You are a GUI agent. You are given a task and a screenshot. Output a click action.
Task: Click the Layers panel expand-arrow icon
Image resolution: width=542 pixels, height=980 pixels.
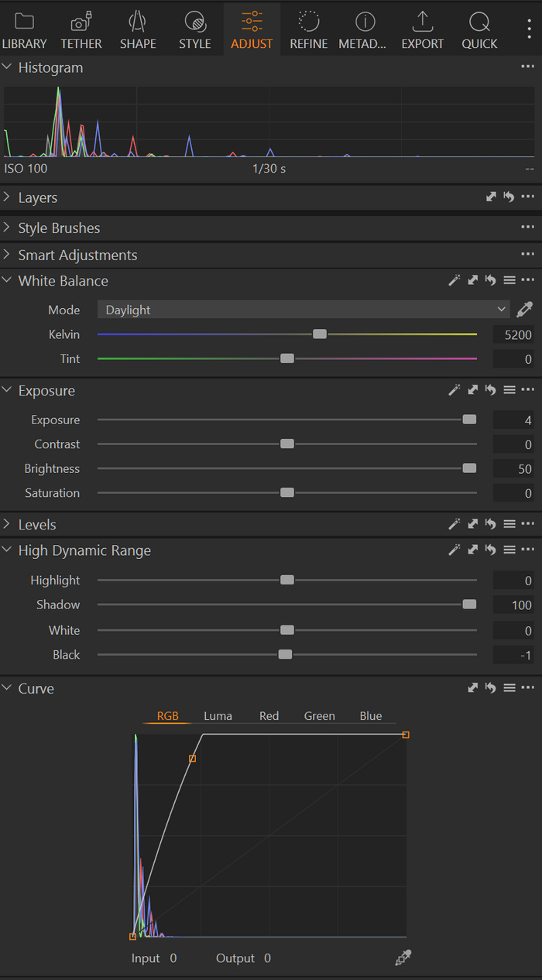pyautogui.click(x=491, y=197)
